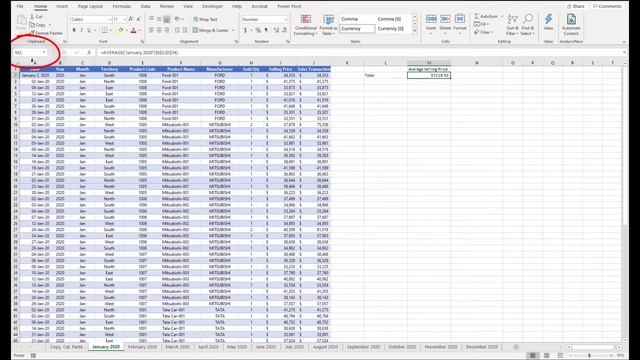Click the Cut scissors icon

point(32,17)
